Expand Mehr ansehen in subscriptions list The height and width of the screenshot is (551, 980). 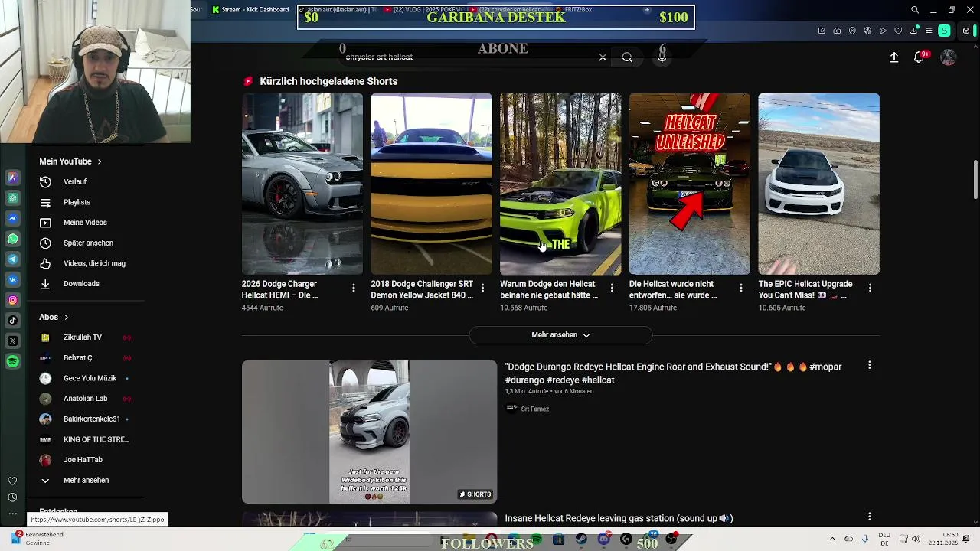click(x=75, y=481)
